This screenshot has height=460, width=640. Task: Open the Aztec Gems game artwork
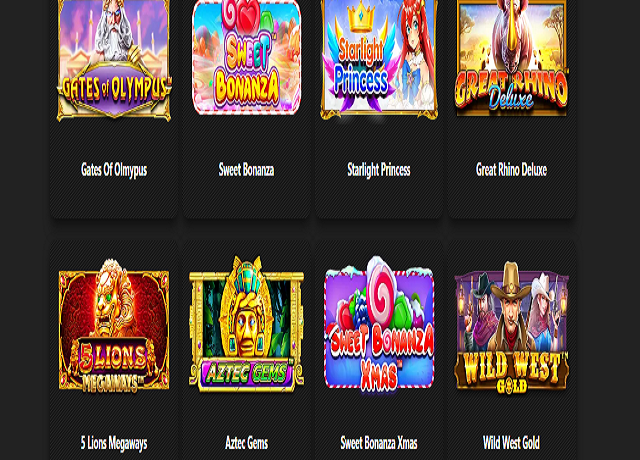[x=246, y=324]
